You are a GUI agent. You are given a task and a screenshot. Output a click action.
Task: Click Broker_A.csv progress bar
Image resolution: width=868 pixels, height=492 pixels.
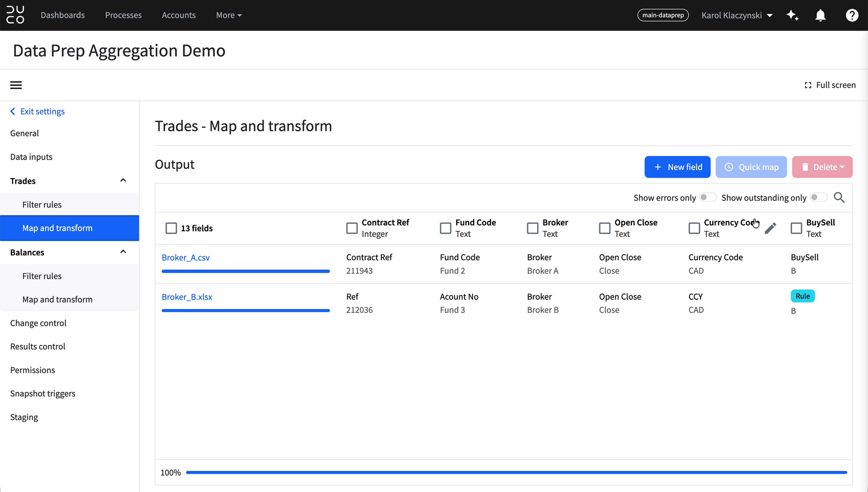pos(246,271)
